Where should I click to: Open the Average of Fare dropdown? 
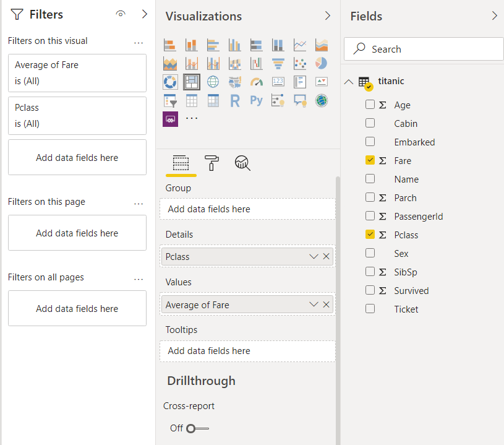(314, 305)
